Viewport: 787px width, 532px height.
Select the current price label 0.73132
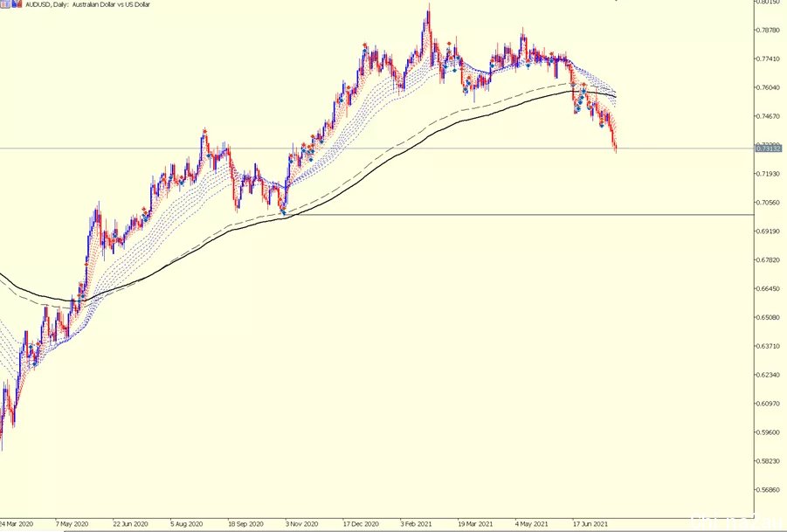click(x=769, y=149)
